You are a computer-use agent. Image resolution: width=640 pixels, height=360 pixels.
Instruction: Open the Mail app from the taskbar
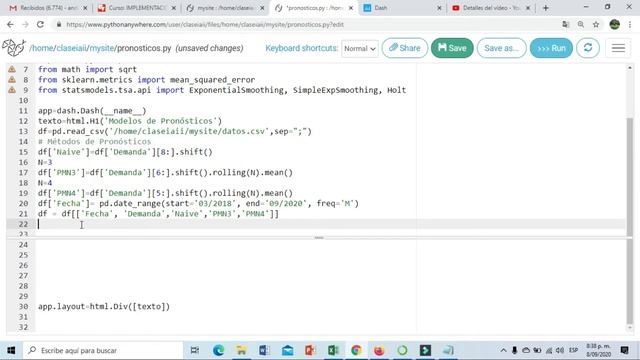287,350
